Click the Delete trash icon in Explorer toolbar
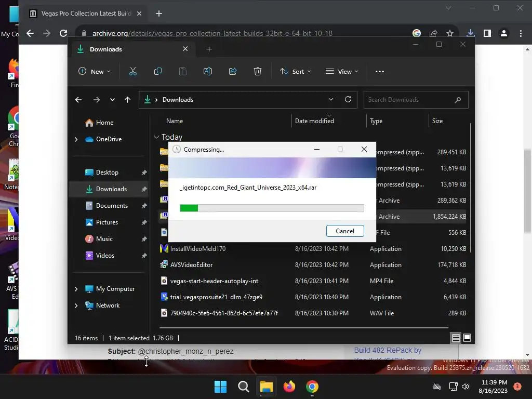532x399 pixels. coord(258,72)
